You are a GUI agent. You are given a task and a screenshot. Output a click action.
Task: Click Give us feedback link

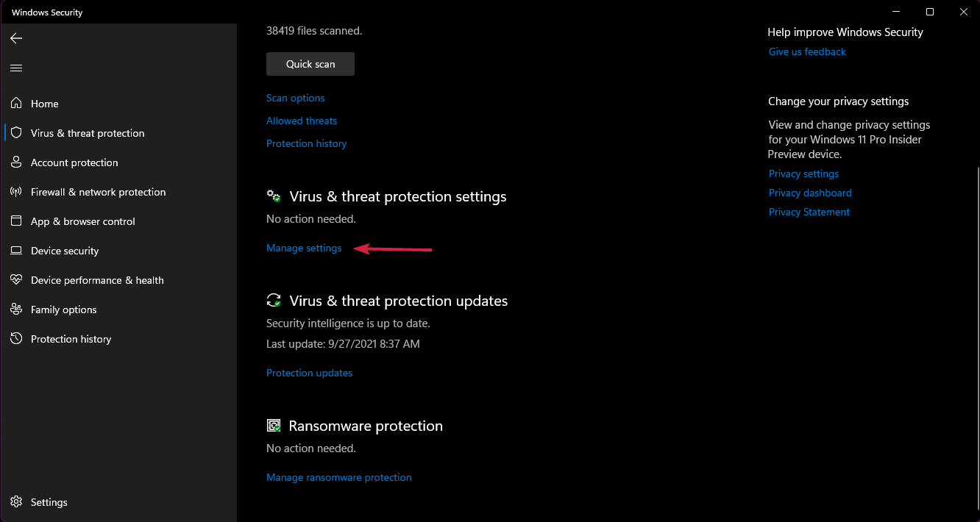coord(807,51)
